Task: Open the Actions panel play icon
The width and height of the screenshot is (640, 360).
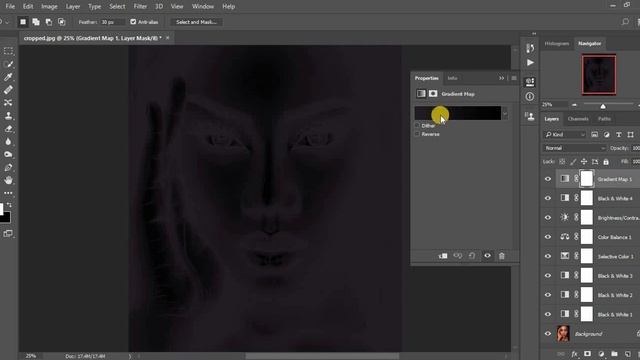Action: click(x=530, y=62)
